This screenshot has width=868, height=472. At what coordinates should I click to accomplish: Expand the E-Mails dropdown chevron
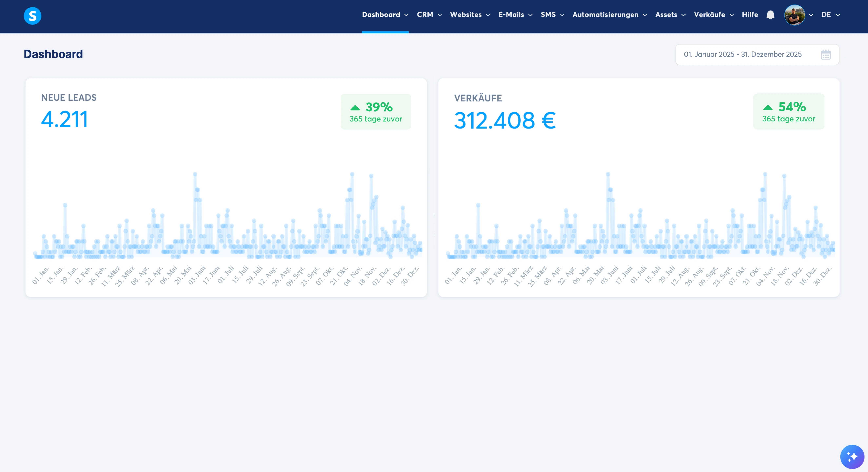(x=530, y=15)
